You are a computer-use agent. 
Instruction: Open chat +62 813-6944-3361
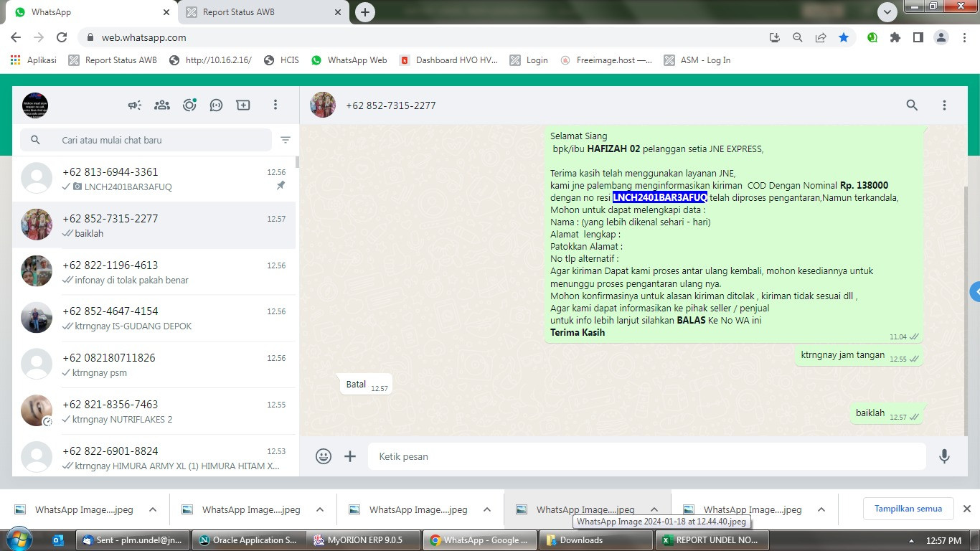click(x=154, y=179)
